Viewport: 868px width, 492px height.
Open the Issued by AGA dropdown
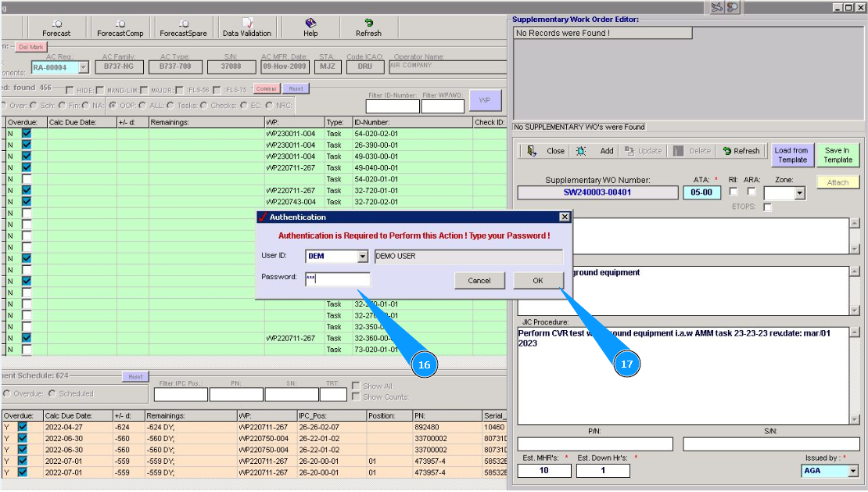[x=852, y=471]
